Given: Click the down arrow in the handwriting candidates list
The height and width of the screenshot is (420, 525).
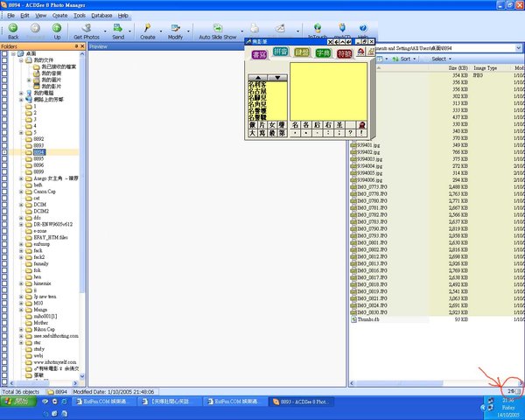Looking at the screenshot, I should (x=277, y=78).
